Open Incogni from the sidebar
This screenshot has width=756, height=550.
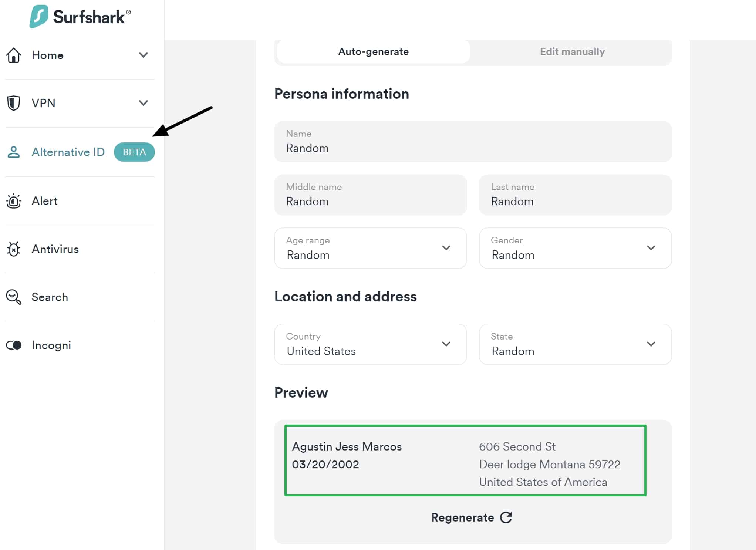(x=80, y=345)
